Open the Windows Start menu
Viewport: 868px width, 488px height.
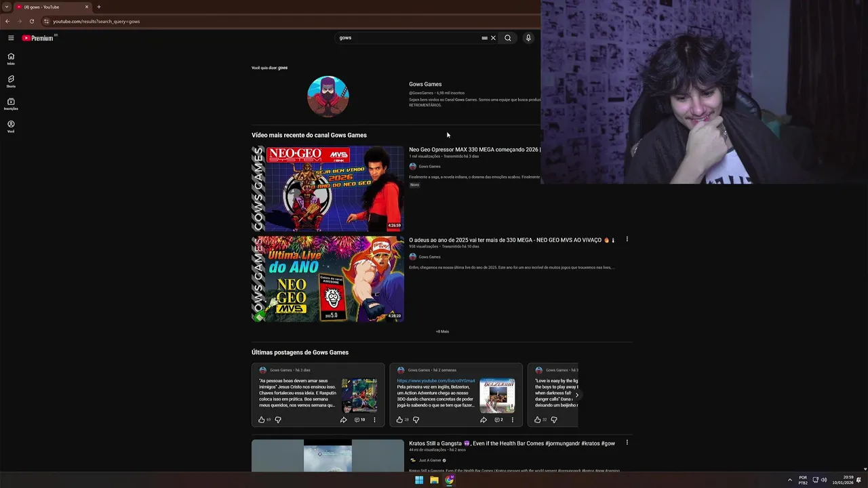(419, 480)
